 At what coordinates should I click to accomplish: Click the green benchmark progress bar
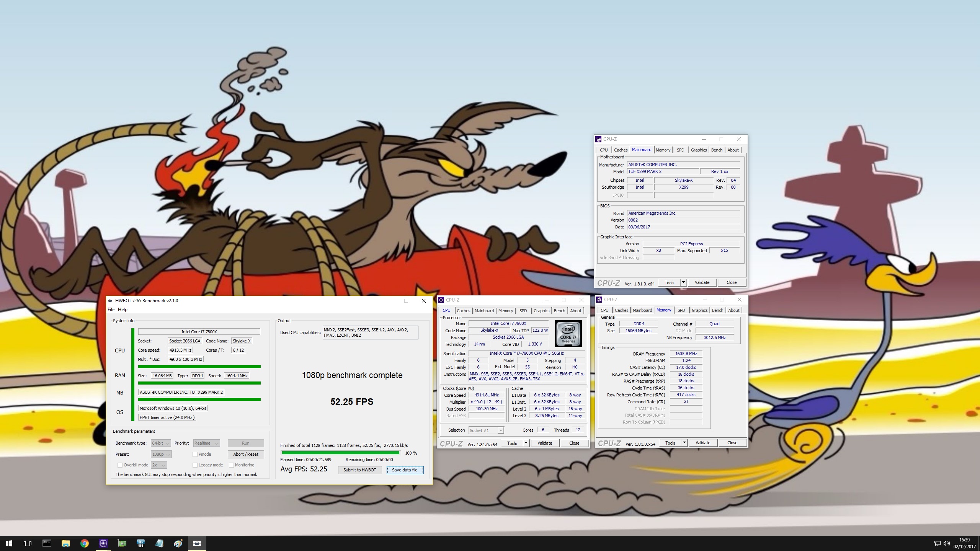(341, 453)
